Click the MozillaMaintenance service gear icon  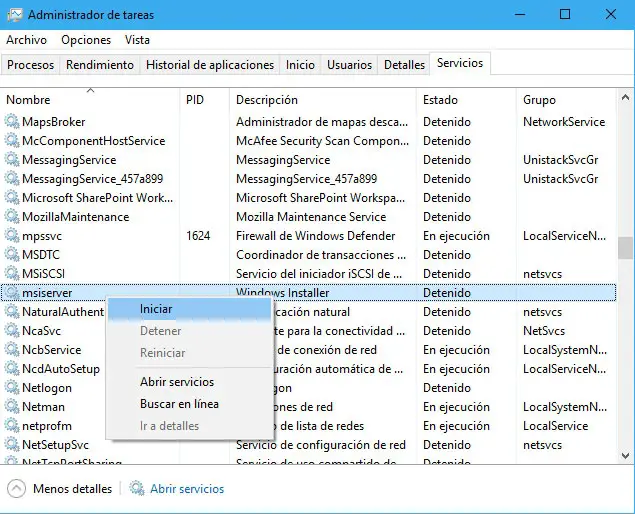pyautogui.click(x=12, y=217)
